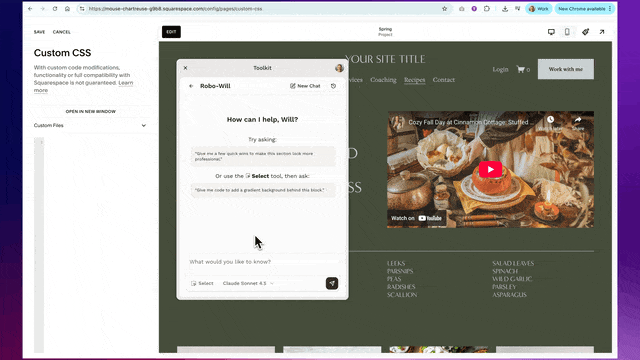Open the shopping cart icon
The height and width of the screenshot is (360, 640).
click(523, 69)
